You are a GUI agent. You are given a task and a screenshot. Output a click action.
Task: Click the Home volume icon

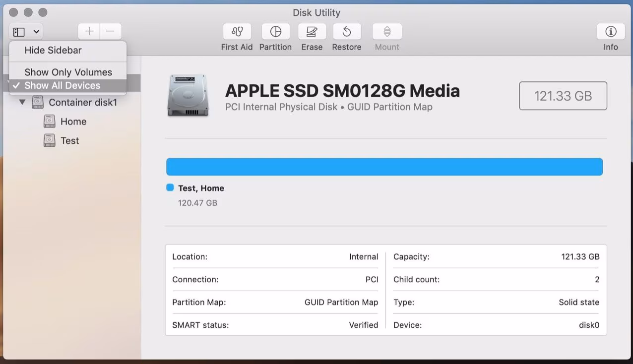click(x=49, y=121)
